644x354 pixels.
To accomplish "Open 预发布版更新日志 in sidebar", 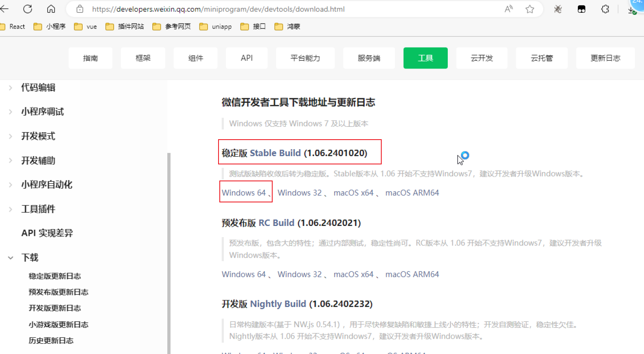I will pos(58,292).
